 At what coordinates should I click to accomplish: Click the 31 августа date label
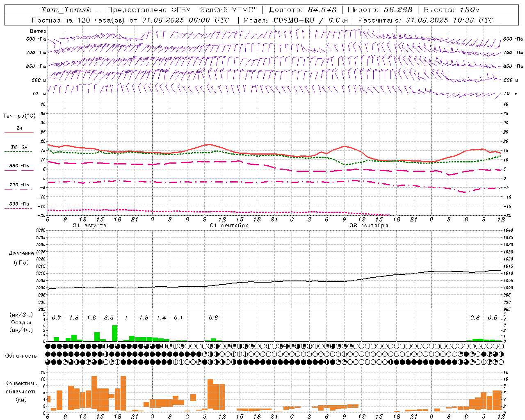click(x=90, y=225)
